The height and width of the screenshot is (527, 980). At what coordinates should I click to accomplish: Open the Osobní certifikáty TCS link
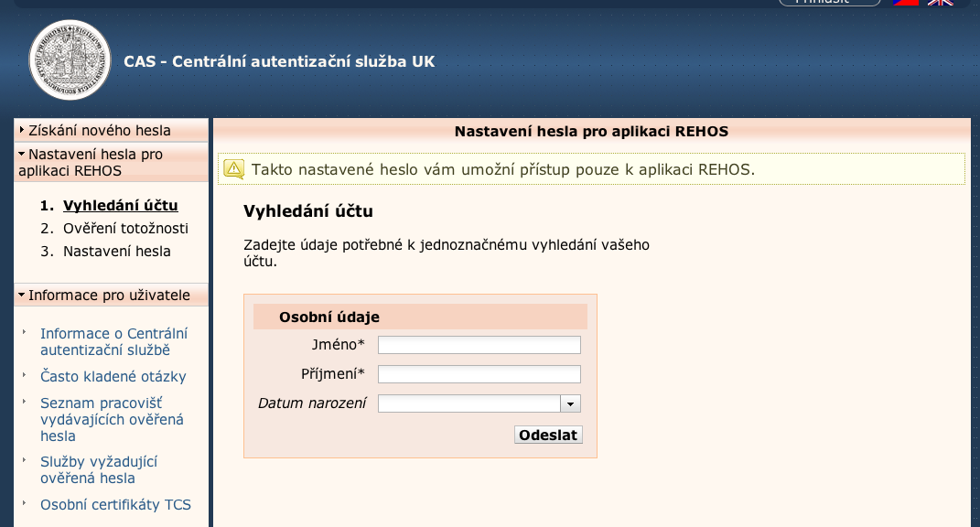pyautogui.click(x=115, y=504)
